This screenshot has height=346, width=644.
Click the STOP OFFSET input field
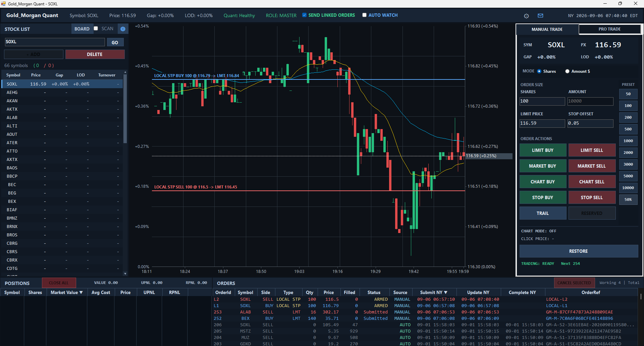(590, 123)
